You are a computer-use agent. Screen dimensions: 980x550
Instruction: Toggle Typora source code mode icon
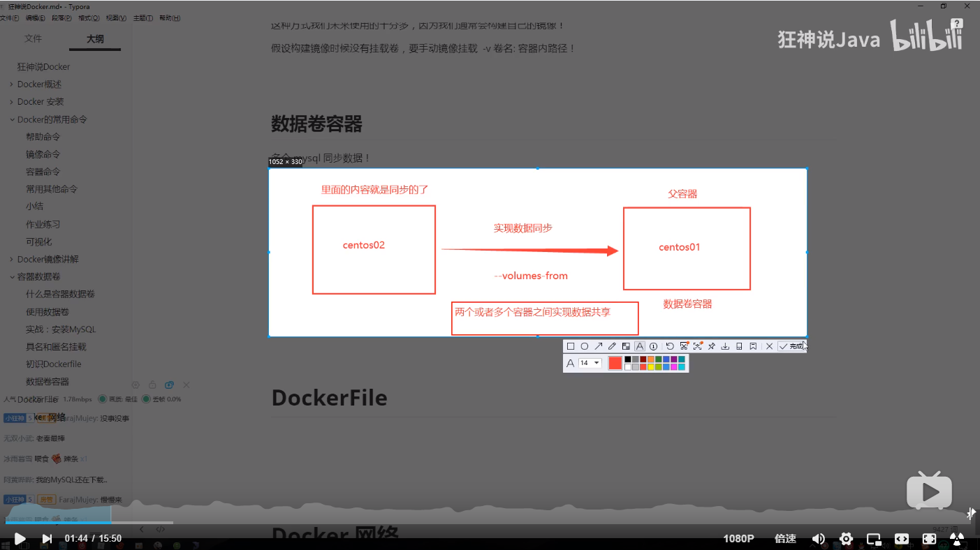(x=160, y=529)
